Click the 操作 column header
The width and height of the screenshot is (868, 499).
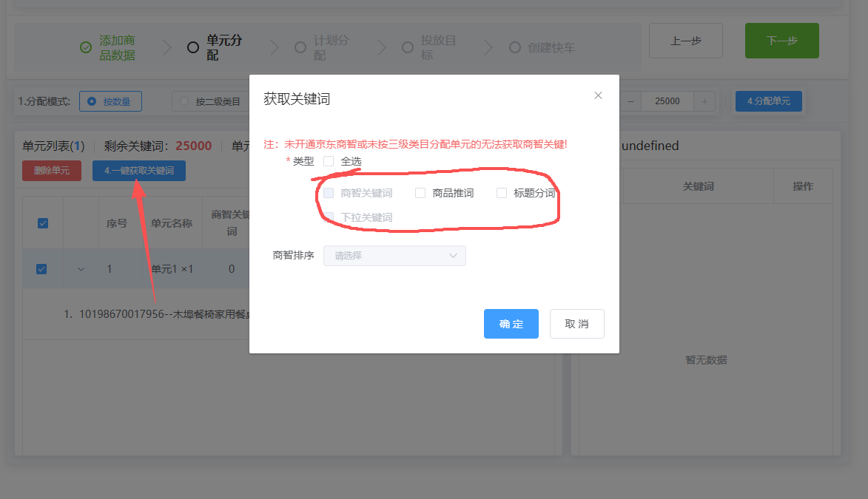803,186
